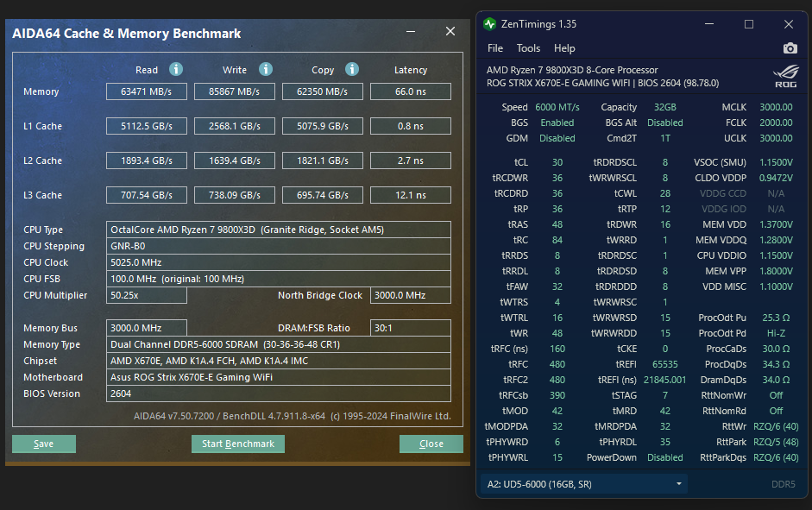Click the tPHYRDL value 35
The height and width of the screenshot is (510, 812).
(665, 442)
